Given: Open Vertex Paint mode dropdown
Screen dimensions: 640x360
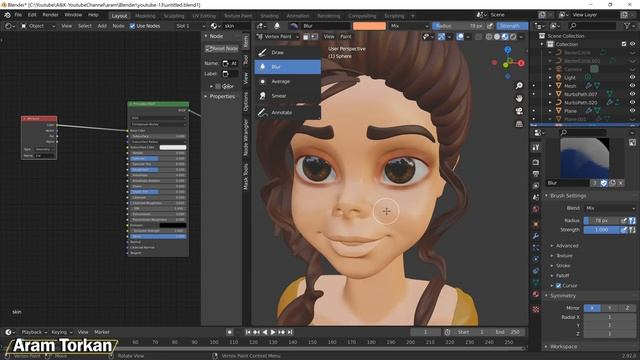Looking at the screenshot, I should pyautogui.click(x=278, y=37).
